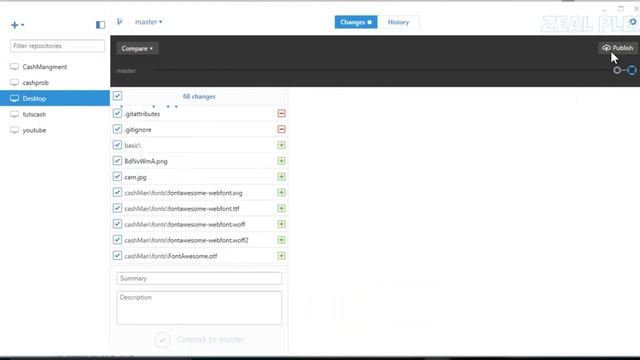
Task: Select the FontAwesome.otf file row
Action: coord(199,256)
